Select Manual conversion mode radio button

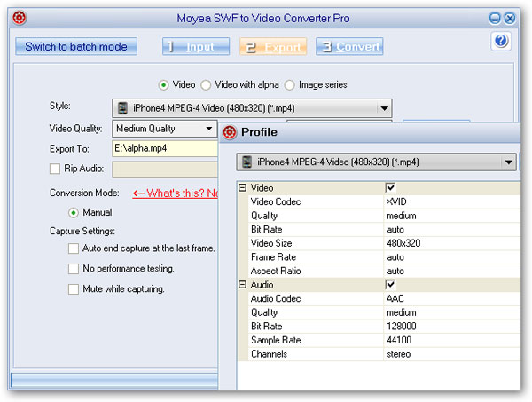[74, 213]
